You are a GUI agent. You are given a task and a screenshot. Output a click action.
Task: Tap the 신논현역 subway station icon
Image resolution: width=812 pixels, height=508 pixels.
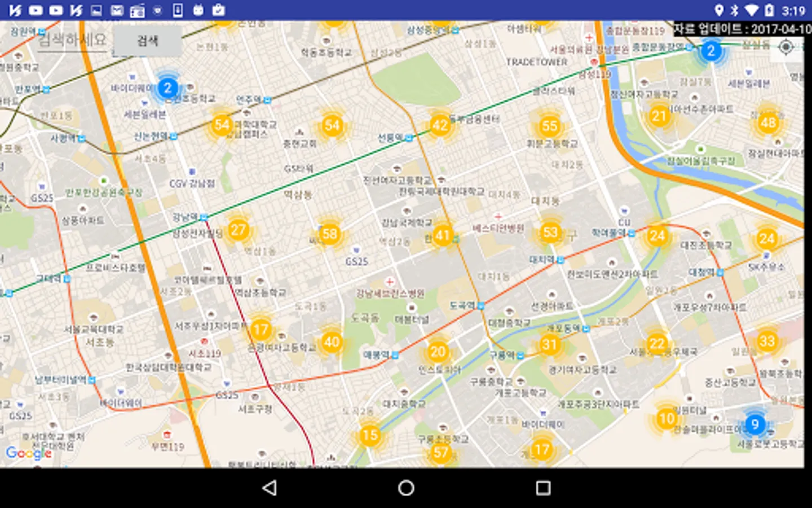pyautogui.click(x=173, y=136)
